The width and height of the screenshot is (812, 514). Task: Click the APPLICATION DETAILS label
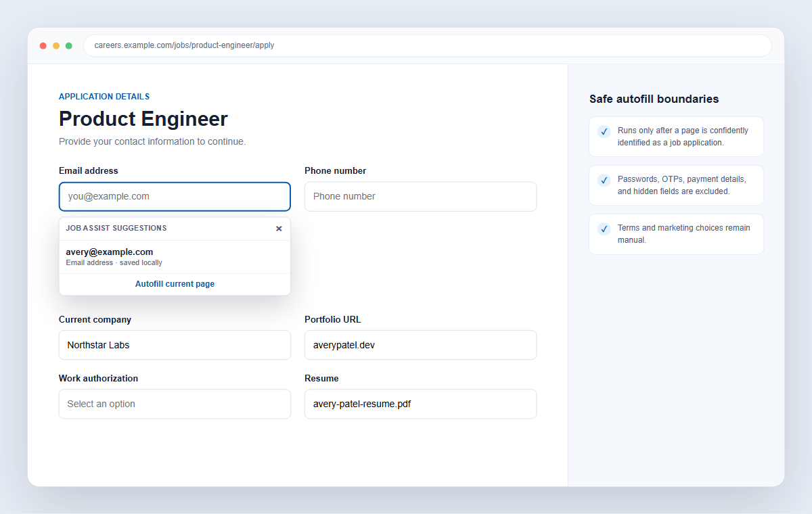point(104,97)
